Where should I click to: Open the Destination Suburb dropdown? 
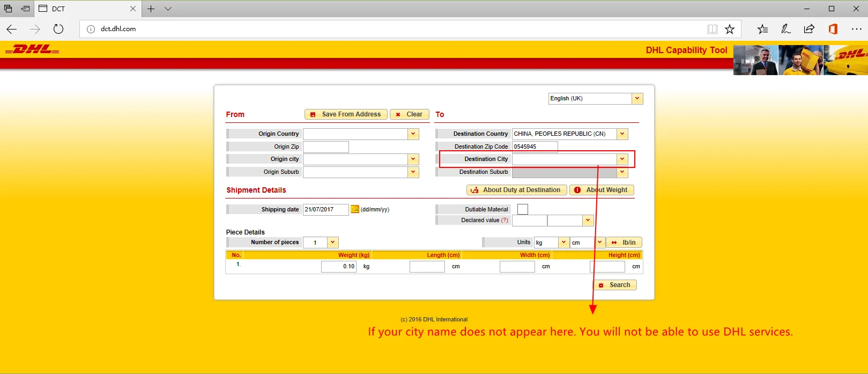[x=622, y=172]
